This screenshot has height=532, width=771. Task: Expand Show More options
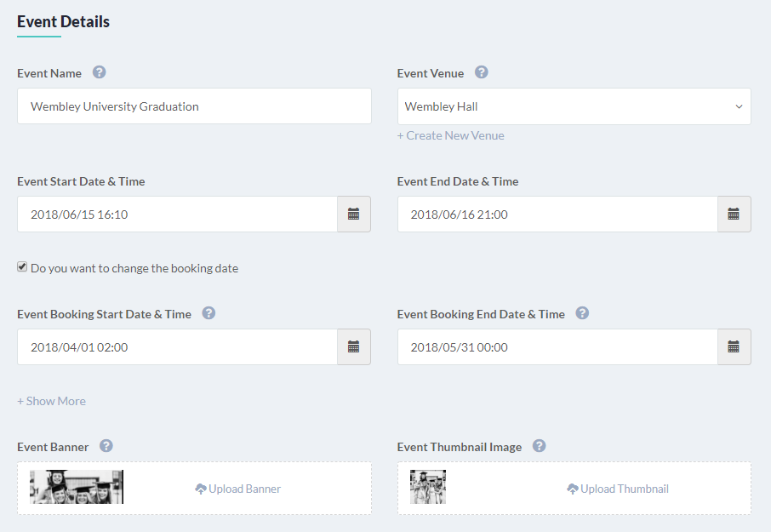52,401
